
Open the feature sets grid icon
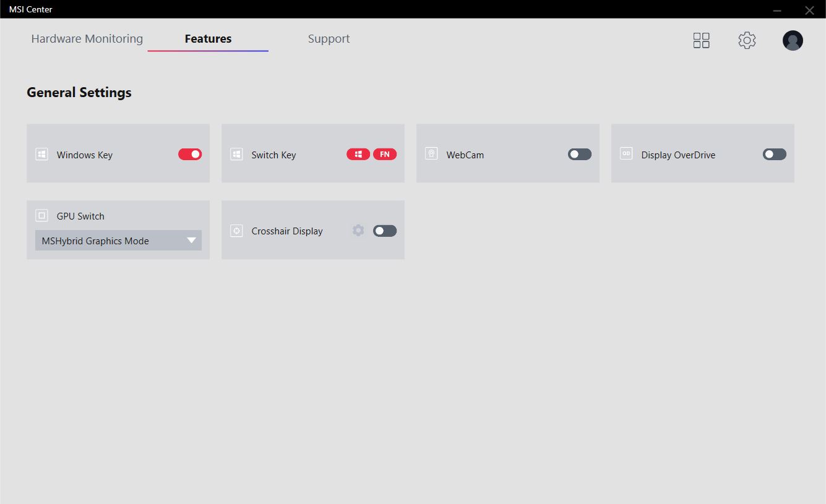(x=701, y=41)
